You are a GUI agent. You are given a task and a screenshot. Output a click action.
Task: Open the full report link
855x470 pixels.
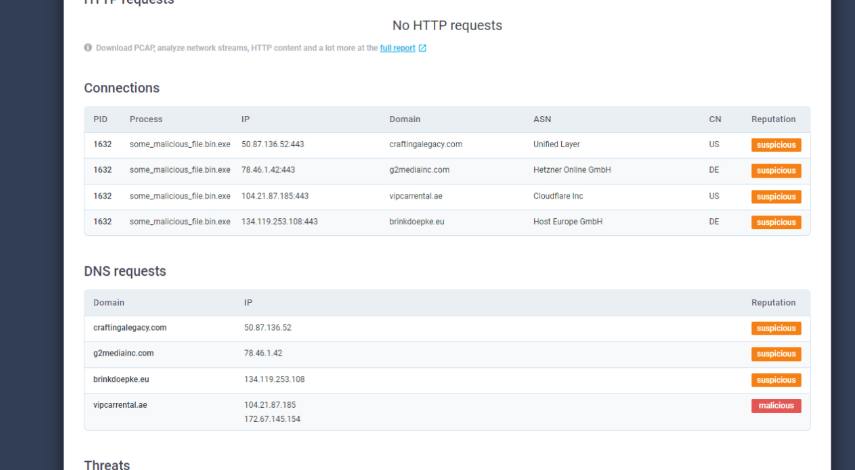[x=397, y=48]
